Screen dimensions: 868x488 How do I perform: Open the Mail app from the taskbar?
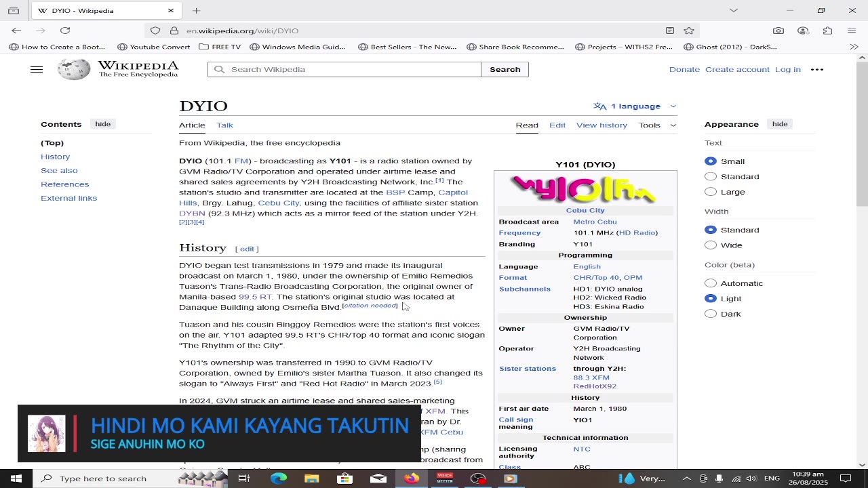(378, 479)
